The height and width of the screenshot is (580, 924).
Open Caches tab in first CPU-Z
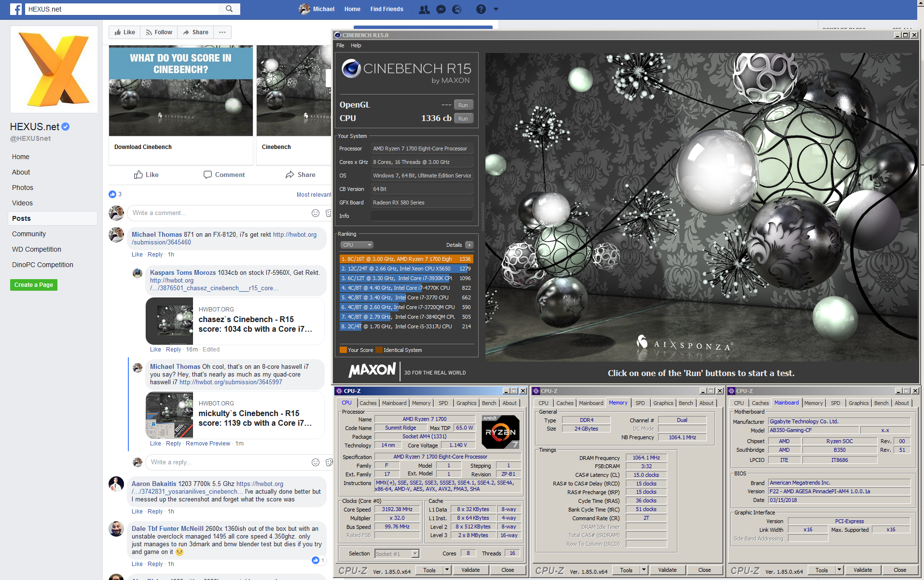tap(368, 403)
